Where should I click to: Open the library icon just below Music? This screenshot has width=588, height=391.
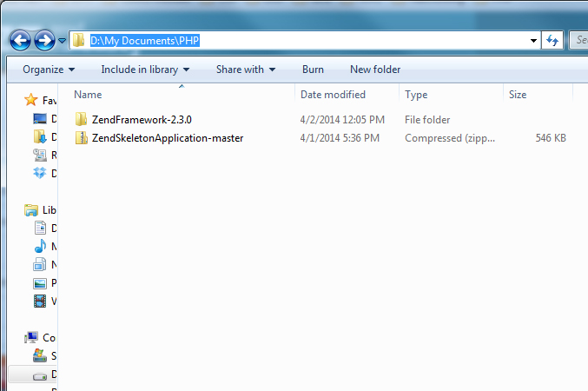point(40,264)
